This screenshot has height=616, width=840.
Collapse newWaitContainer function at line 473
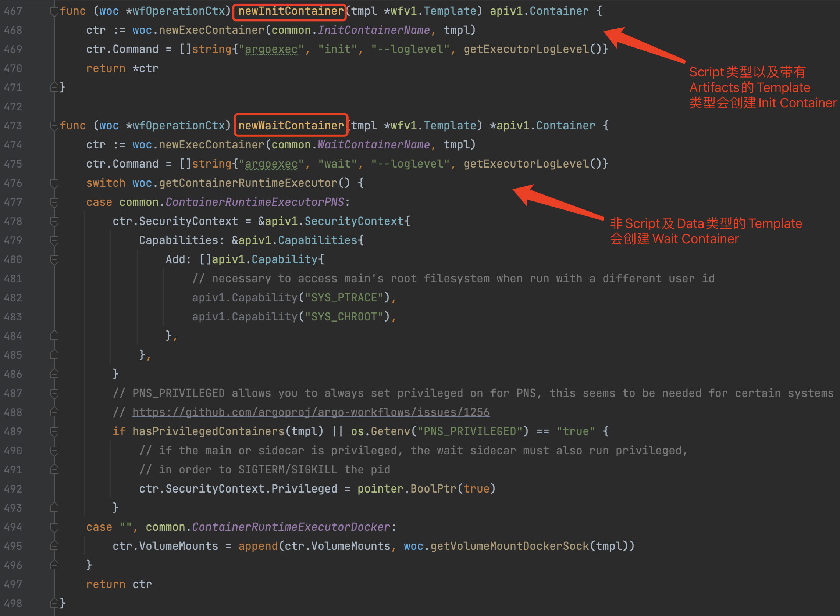click(x=54, y=126)
